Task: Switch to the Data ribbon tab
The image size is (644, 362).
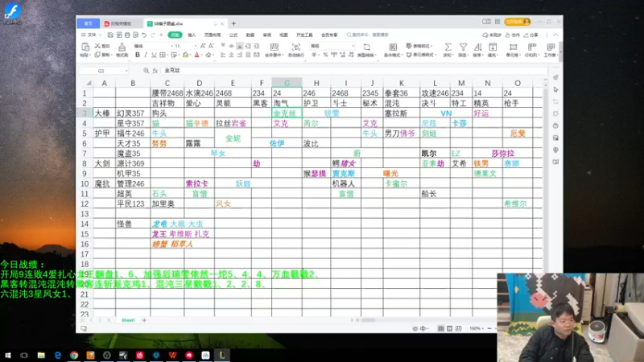Action: [x=250, y=35]
